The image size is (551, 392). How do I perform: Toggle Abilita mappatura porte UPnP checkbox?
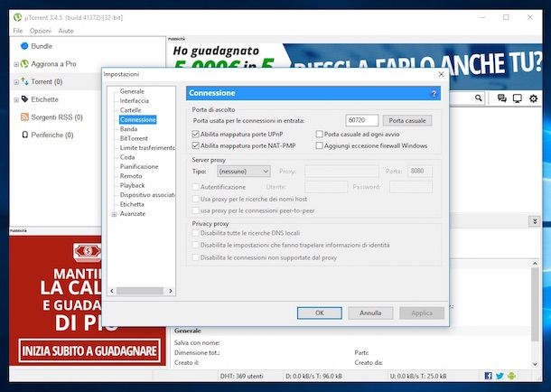pyautogui.click(x=196, y=134)
